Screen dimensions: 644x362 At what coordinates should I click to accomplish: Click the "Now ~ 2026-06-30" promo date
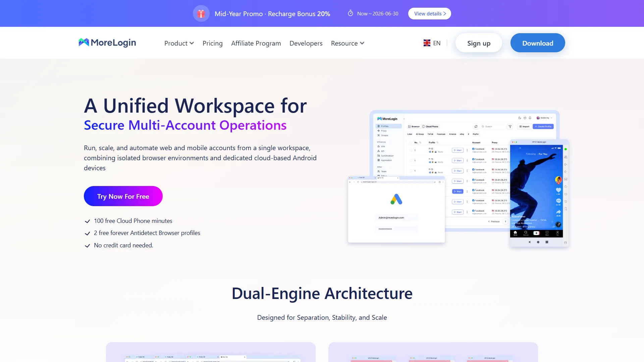click(378, 14)
